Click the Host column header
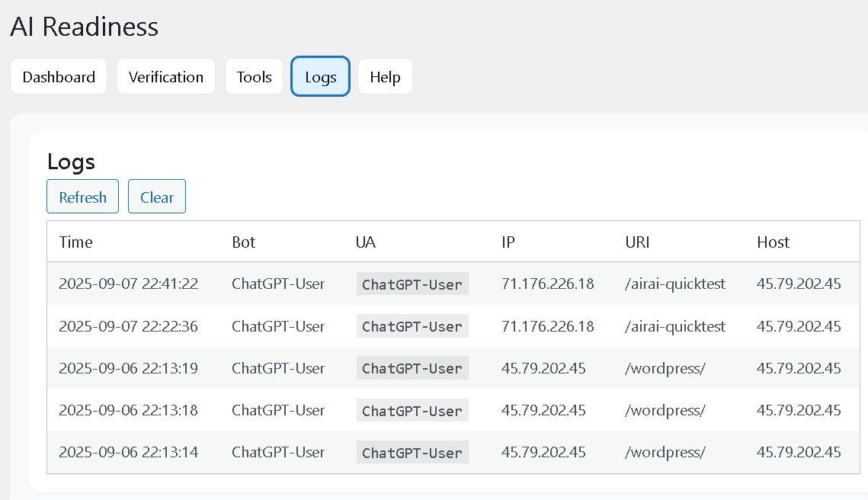 tap(773, 242)
